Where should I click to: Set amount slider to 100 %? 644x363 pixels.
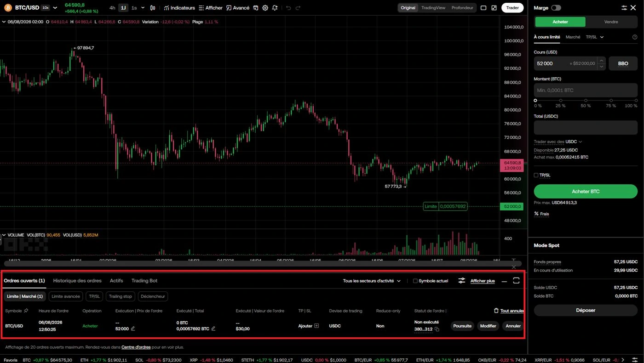tap(636, 100)
